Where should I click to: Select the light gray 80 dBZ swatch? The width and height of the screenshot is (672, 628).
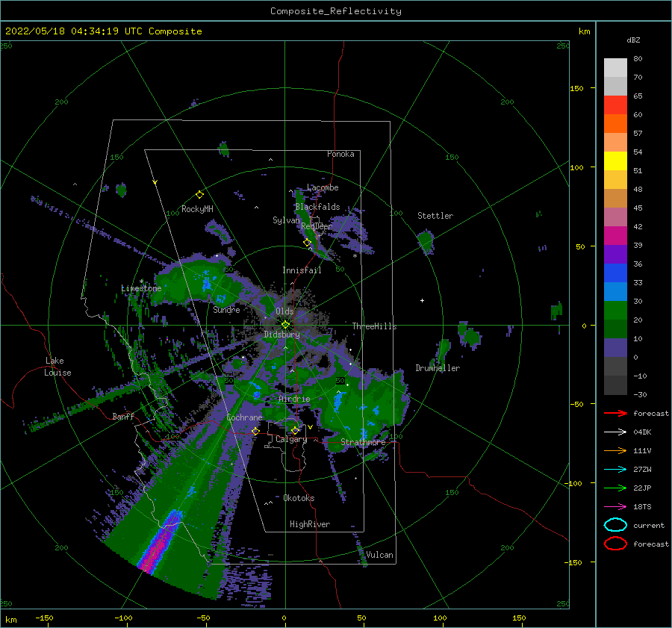click(x=615, y=68)
